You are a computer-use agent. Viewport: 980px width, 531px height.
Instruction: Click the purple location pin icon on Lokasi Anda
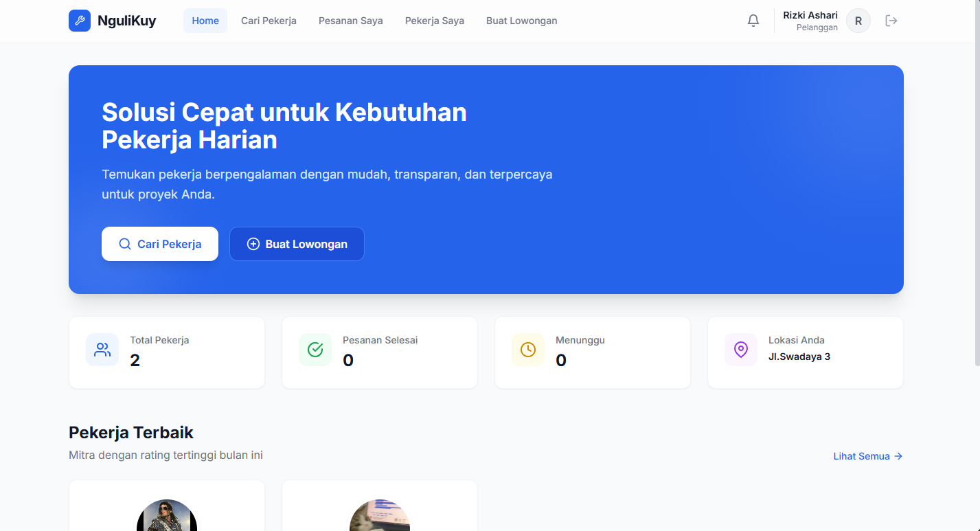(x=740, y=350)
